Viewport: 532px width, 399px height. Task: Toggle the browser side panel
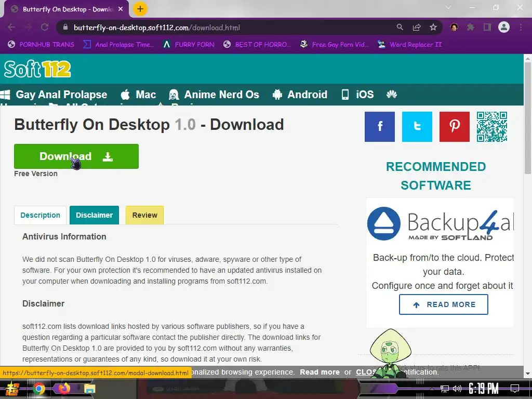point(487,27)
